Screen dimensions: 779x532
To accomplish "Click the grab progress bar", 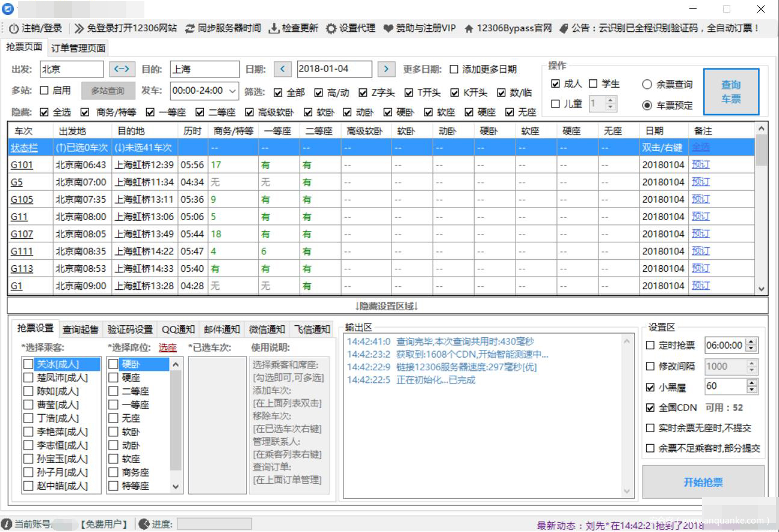I will point(214,524).
